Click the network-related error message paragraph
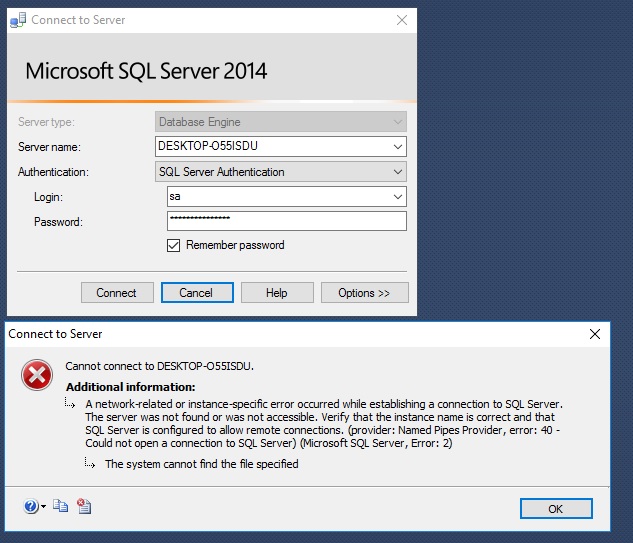 (324, 423)
